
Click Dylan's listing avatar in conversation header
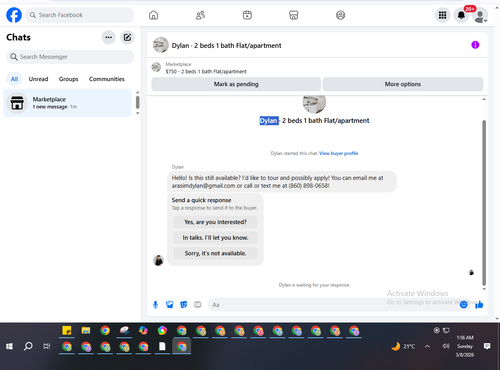pyautogui.click(x=161, y=45)
